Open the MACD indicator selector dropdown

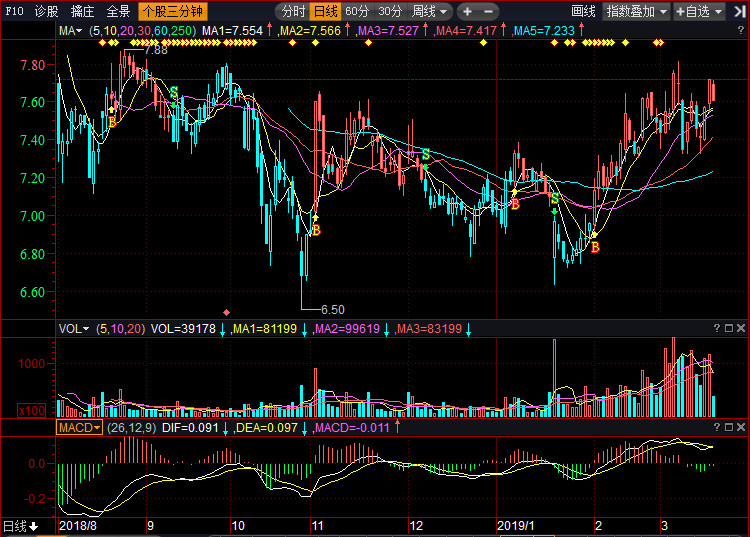click(79, 427)
